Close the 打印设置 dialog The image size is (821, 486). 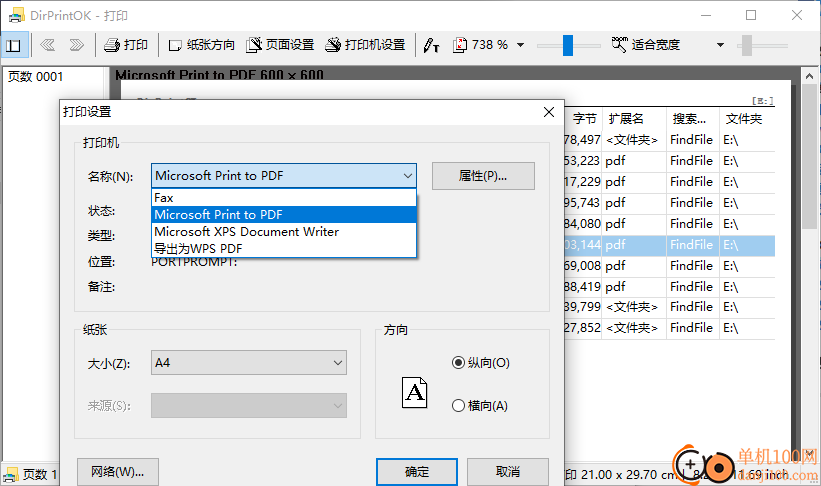pyautogui.click(x=549, y=112)
